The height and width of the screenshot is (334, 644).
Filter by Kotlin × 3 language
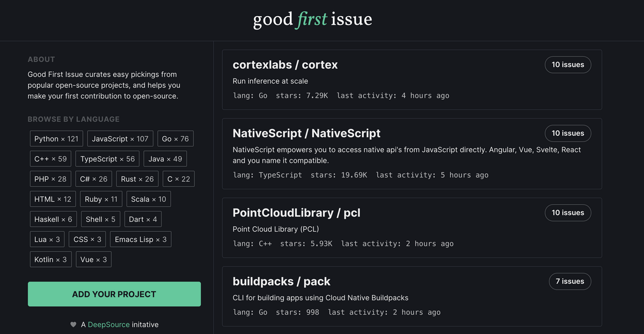click(x=50, y=259)
